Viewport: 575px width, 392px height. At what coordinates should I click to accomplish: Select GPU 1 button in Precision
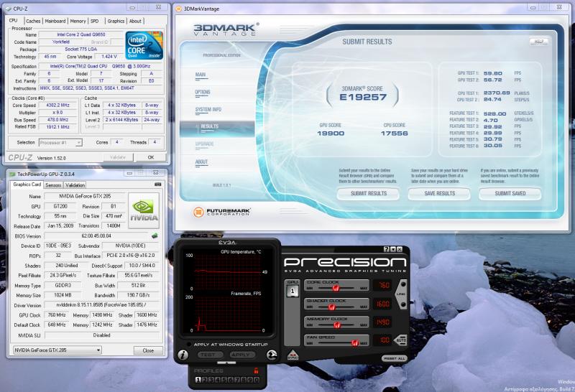[x=293, y=291]
